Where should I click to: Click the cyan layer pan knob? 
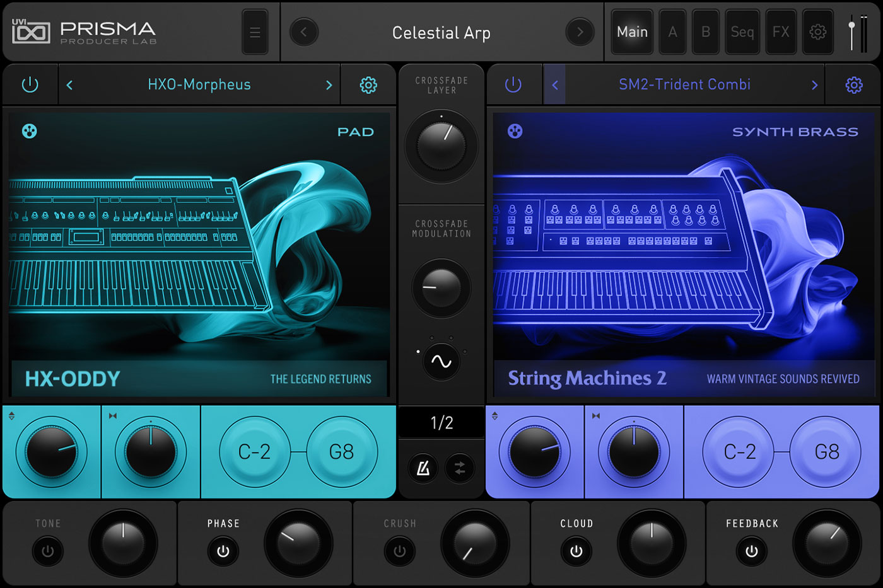(x=151, y=452)
